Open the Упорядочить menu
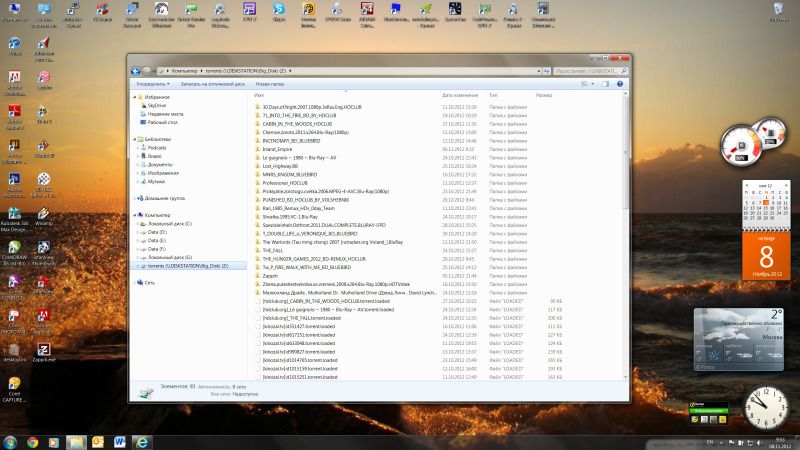 tap(153, 84)
